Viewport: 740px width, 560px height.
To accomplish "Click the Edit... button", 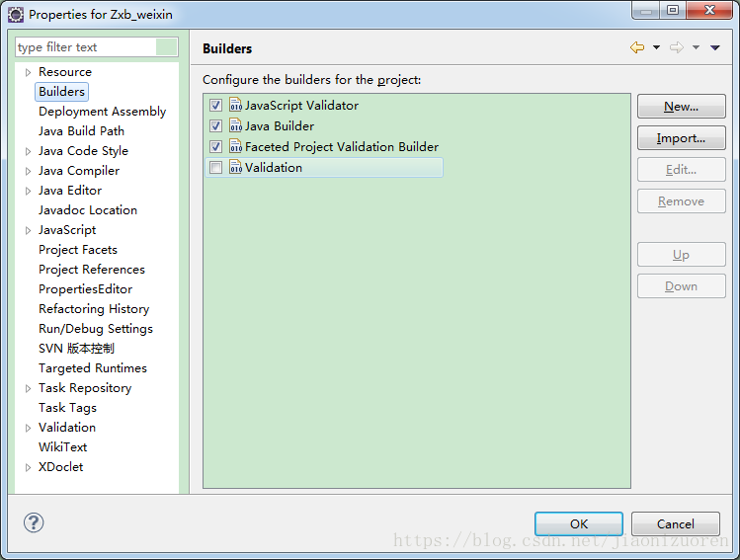I will (681, 169).
